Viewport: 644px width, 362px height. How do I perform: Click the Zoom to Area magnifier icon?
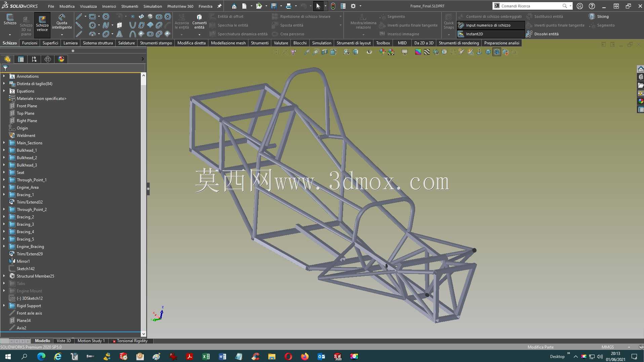click(x=316, y=52)
